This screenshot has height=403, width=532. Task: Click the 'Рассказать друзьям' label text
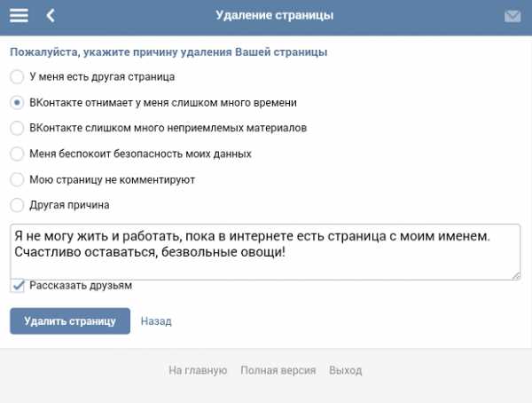point(81,286)
